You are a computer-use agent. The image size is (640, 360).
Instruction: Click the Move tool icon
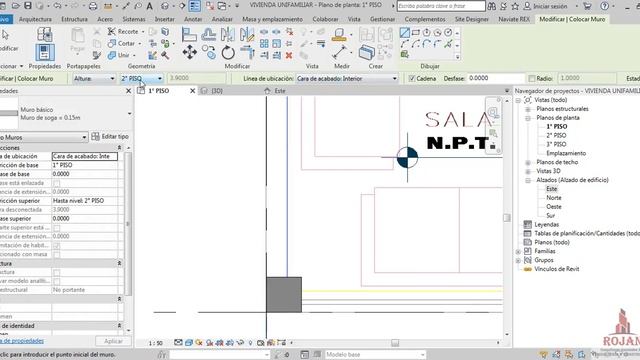[189, 52]
